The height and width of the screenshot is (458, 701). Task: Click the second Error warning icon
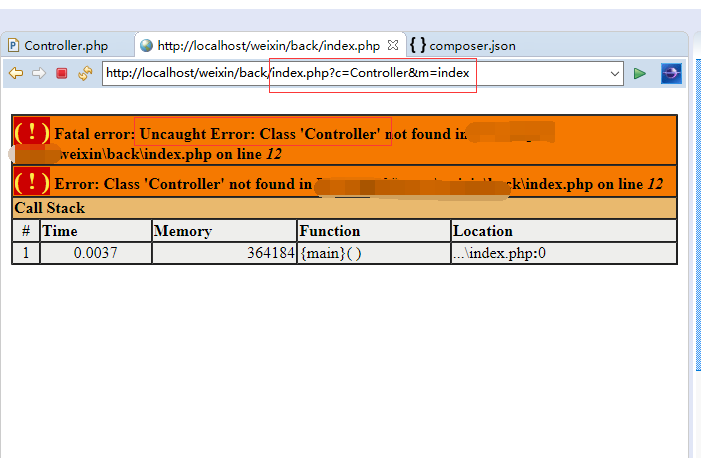[x=32, y=182]
